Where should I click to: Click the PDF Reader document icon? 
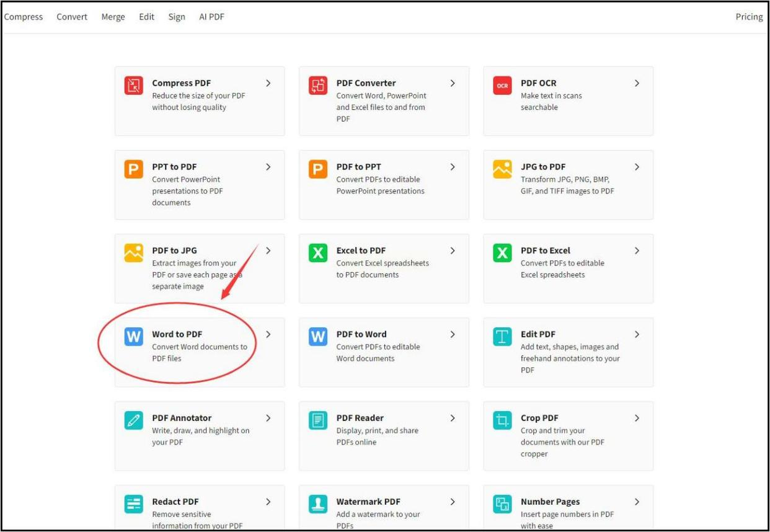click(x=318, y=420)
